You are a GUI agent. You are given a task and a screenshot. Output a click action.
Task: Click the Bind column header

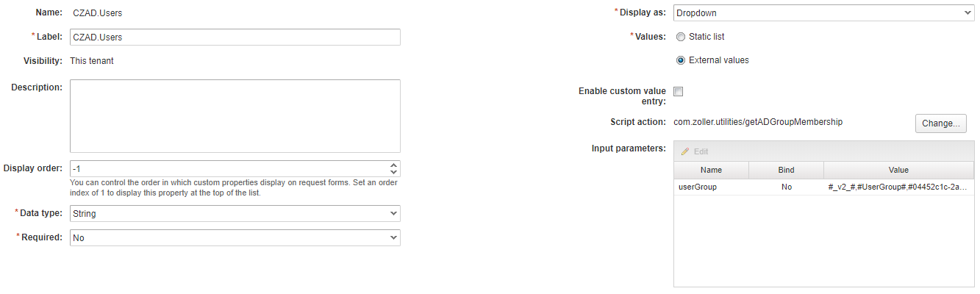click(786, 170)
